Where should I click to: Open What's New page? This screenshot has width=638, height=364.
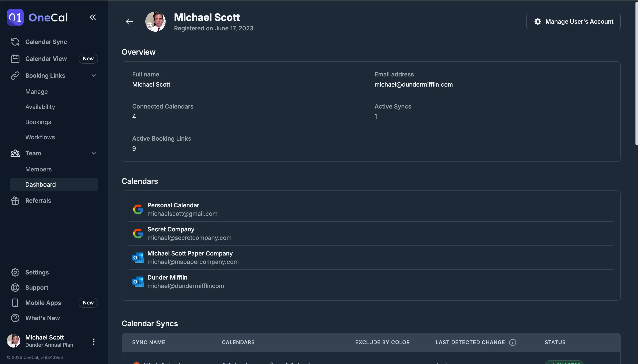coord(42,318)
